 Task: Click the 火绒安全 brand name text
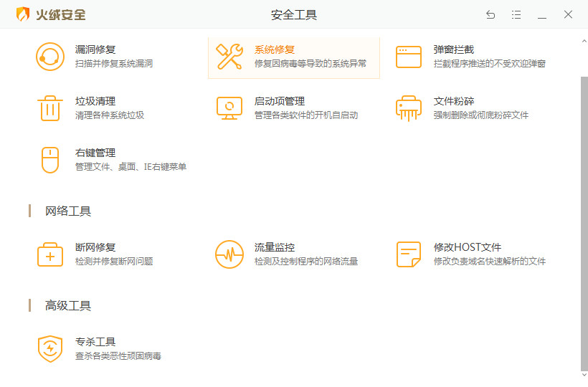(x=61, y=14)
